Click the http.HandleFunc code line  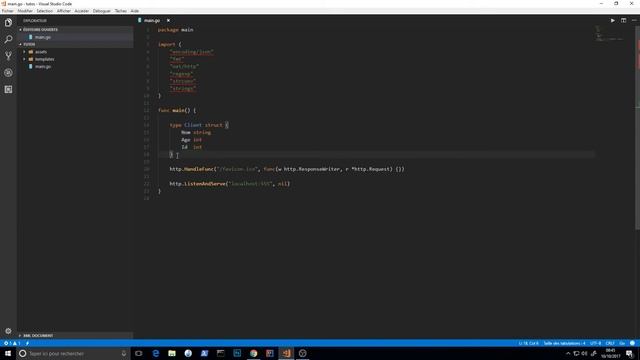287,169
